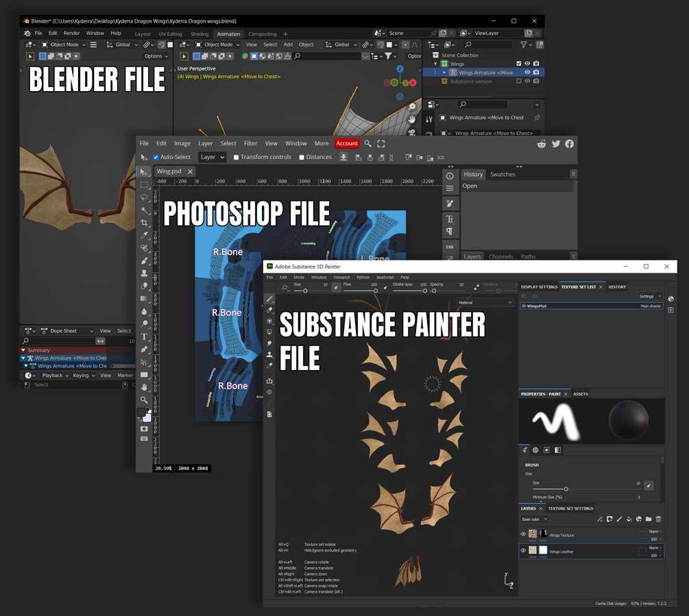This screenshot has height=616, width=689.
Task: Add a new workspace with plus button in Blender
Action: (x=285, y=34)
